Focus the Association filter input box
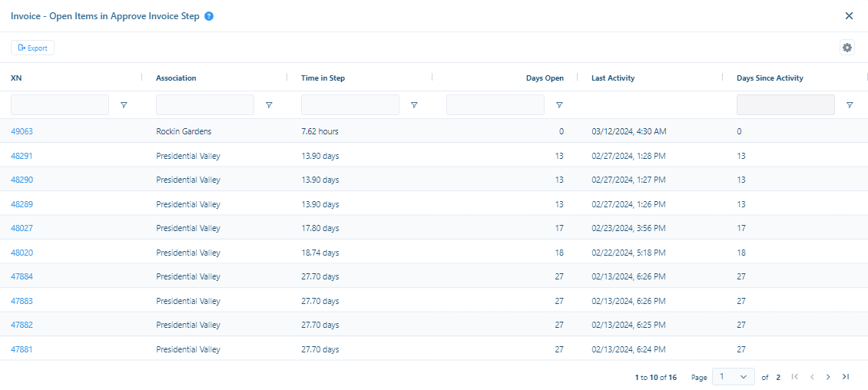 [205, 105]
